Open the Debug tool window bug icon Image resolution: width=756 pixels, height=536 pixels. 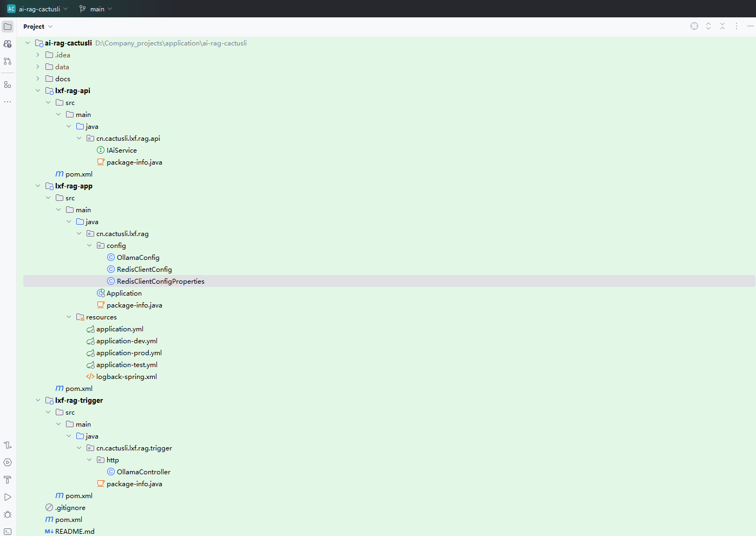point(8,514)
